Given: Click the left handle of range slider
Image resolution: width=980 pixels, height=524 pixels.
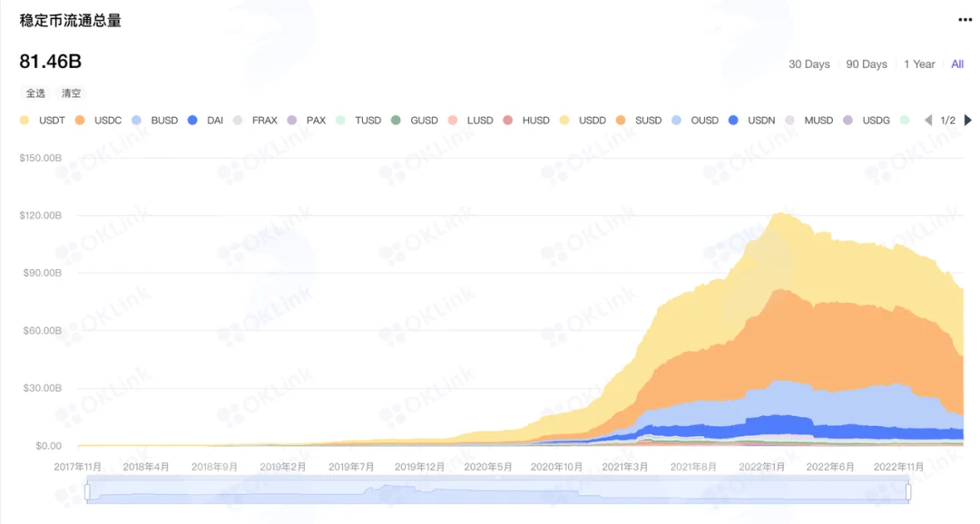Looking at the screenshot, I should point(87,491).
